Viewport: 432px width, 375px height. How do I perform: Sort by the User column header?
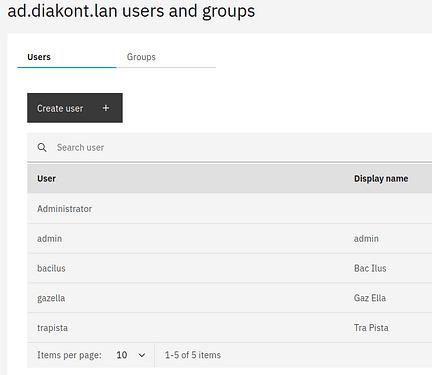click(46, 179)
